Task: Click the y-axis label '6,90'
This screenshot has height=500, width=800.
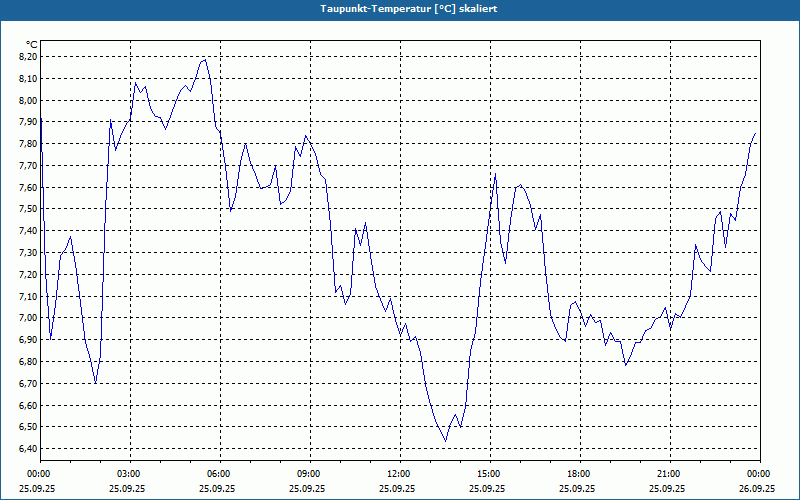Action: click(29, 340)
